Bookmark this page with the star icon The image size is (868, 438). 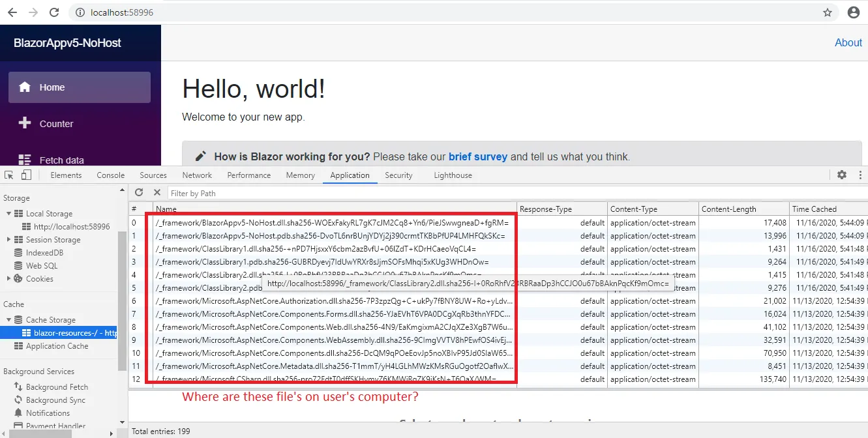[828, 12]
